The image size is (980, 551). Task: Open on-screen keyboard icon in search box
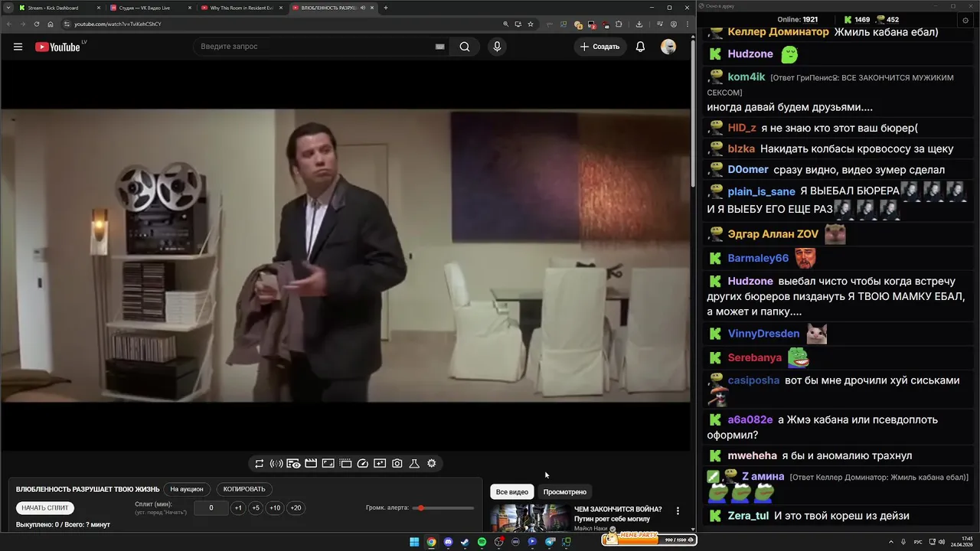[x=439, y=47]
